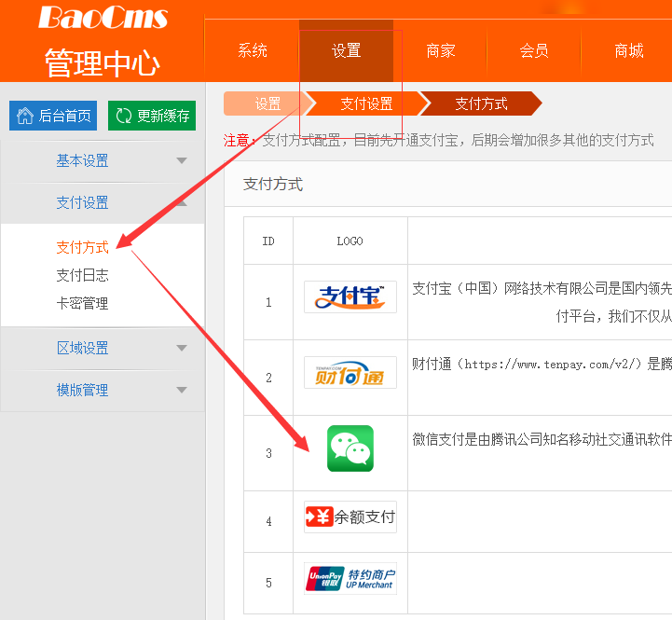Click the 微信支付 description text
672x620 pixels.
pyautogui.click(x=542, y=439)
